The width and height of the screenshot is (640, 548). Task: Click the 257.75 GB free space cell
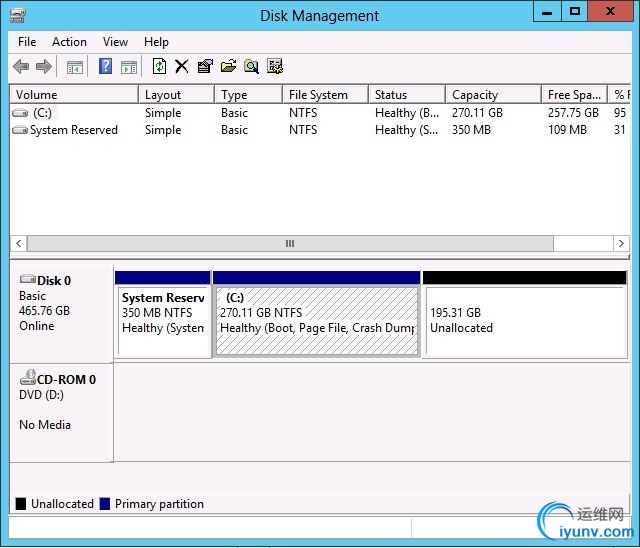pos(573,113)
